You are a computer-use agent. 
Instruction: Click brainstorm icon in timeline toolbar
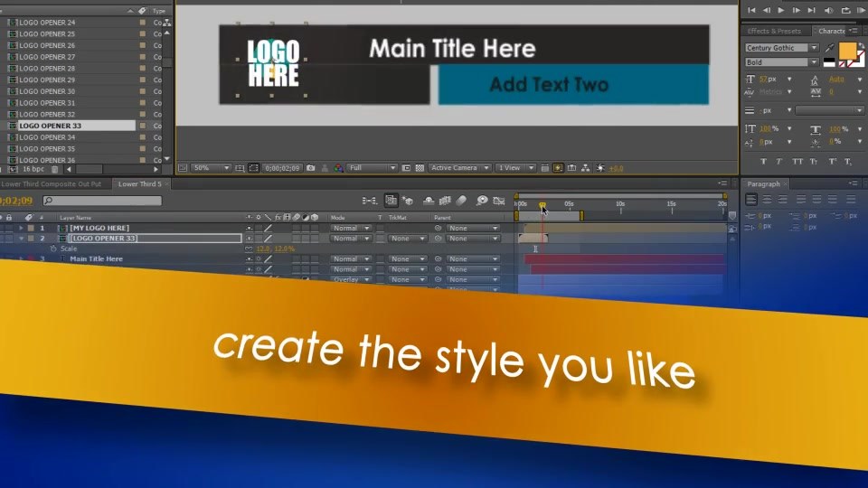pyautogui.click(x=482, y=201)
